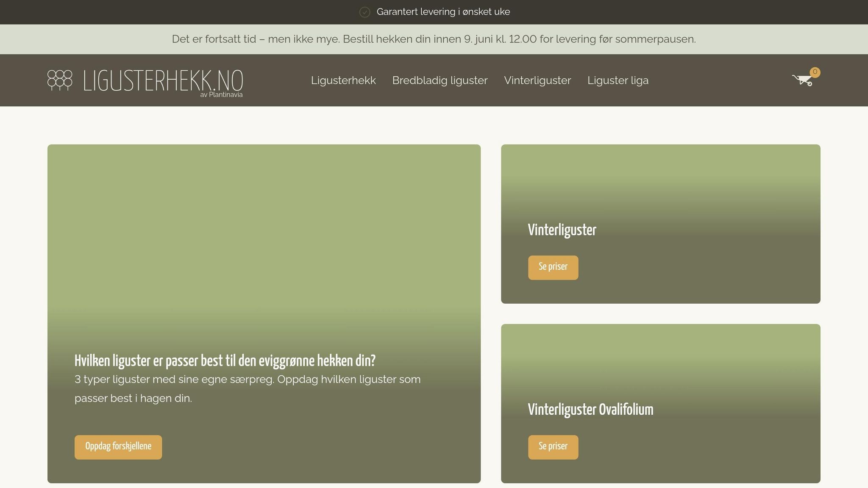Click the Vinterliguster card heading
The height and width of the screenshot is (488, 868).
coord(562,230)
